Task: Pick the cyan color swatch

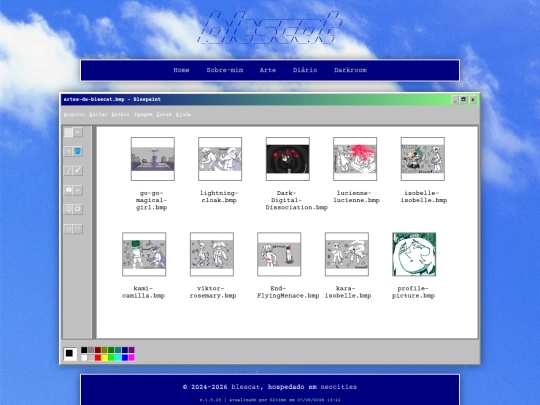Action: click(x=118, y=357)
